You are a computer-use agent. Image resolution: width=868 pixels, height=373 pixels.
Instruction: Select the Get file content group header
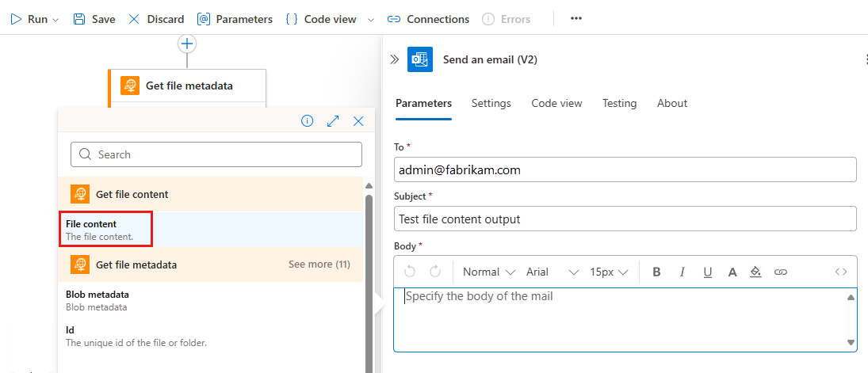[x=210, y=194]
